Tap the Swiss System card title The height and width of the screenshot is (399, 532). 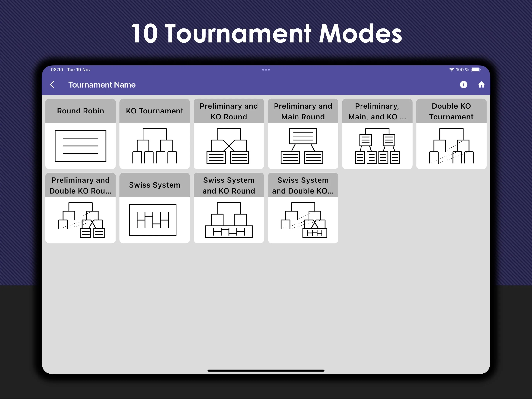point(155,185)
